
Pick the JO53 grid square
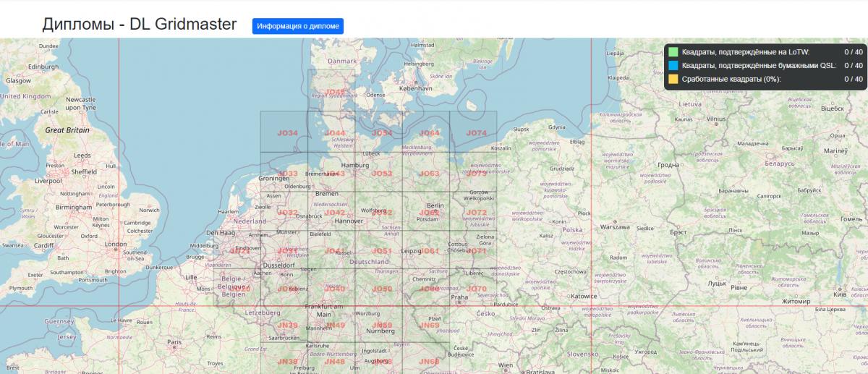click(381, 174)
